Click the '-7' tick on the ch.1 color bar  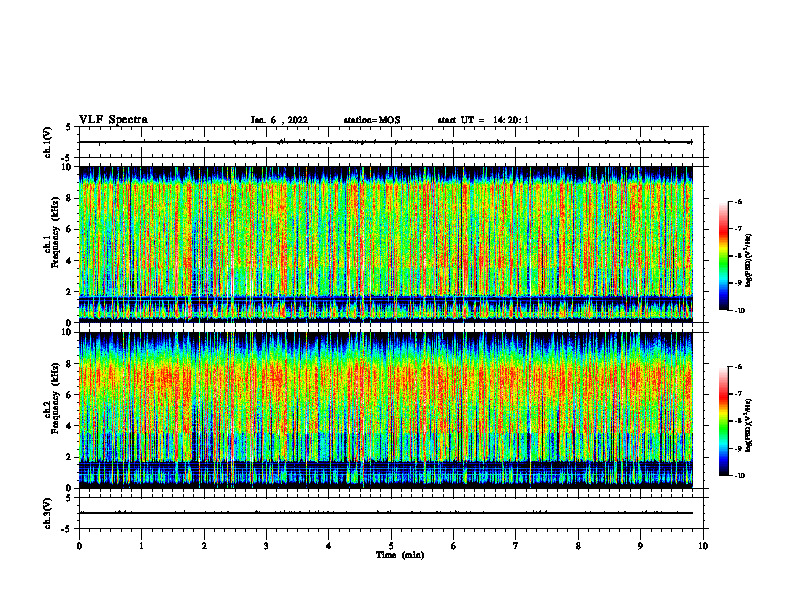738,229
